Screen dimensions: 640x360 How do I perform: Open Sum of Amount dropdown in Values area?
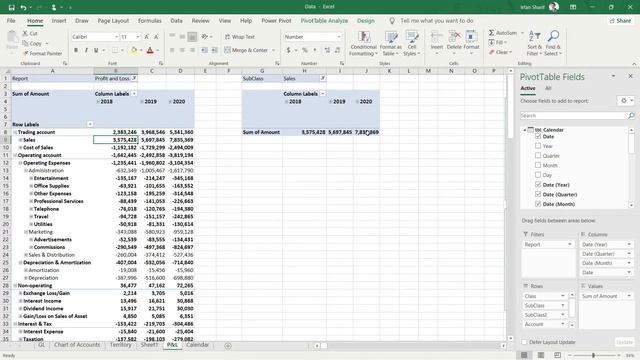pyautogui.click(x=629, y=296)
